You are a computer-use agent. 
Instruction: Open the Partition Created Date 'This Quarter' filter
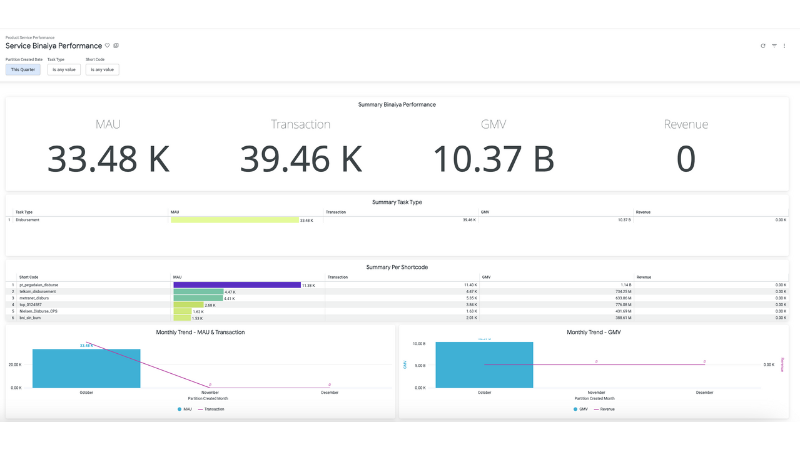coord(23,69)
